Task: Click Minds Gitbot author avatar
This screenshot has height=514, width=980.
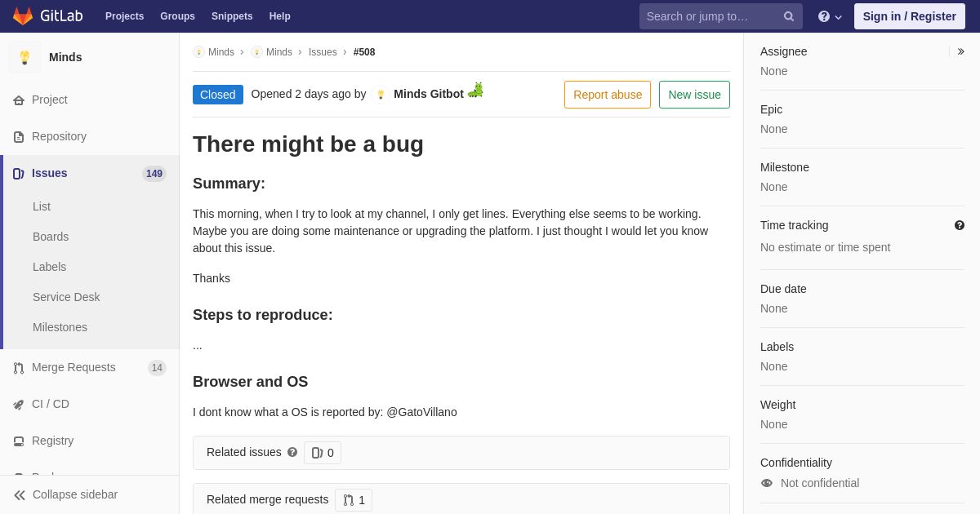Action: [381, 95]
